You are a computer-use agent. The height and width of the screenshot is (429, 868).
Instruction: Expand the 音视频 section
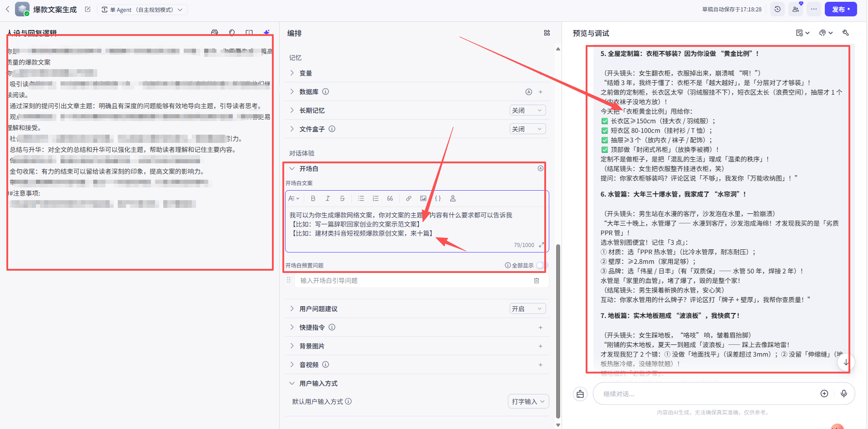click(292, 364)
